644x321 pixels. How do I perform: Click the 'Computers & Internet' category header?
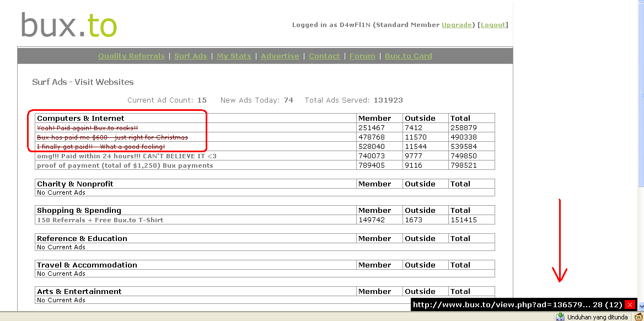coord(80,119)
